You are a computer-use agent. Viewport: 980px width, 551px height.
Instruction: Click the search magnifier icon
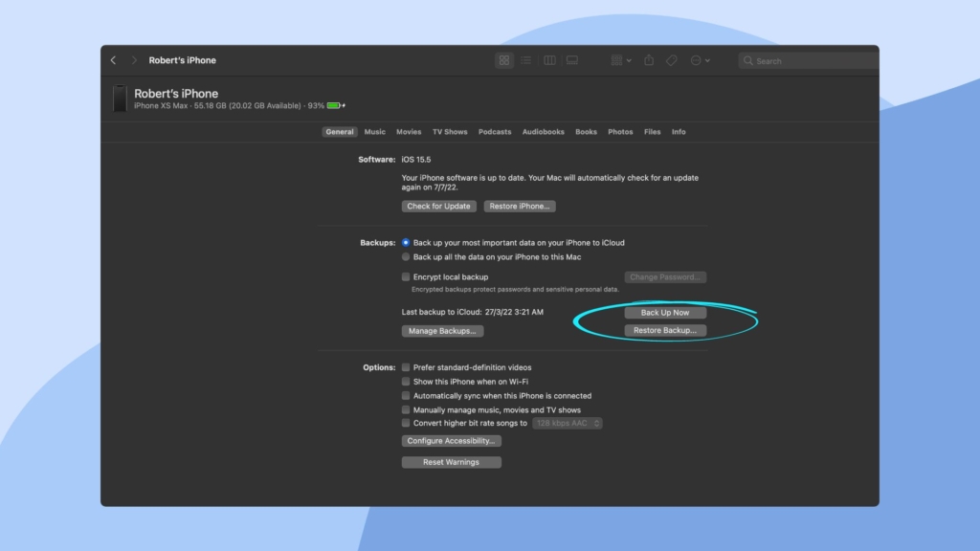(747, 60)
